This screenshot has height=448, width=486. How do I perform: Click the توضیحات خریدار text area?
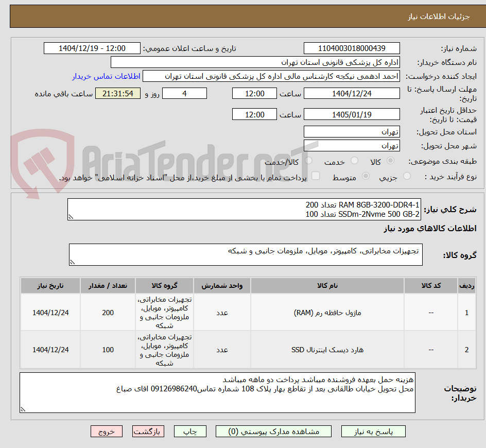[217, 392]
